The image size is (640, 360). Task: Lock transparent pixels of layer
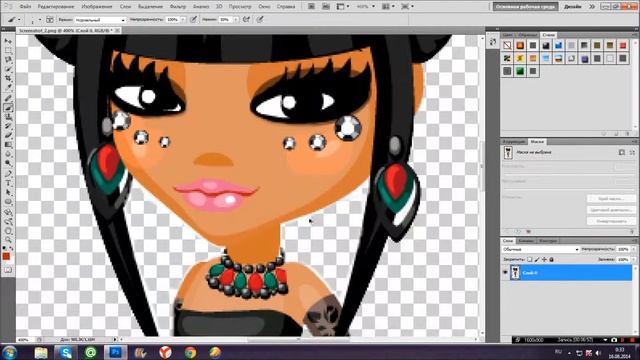click(x=529, y=260)
